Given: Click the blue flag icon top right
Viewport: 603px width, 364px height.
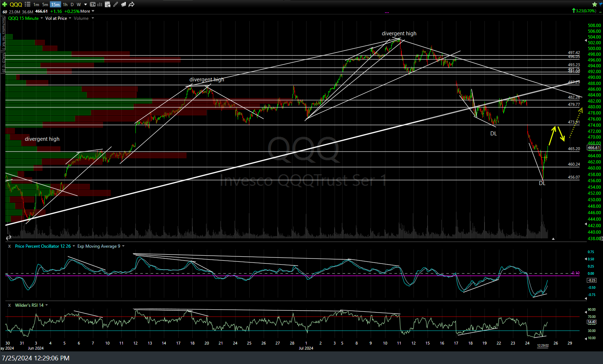Looking at the screenshot, I should point(600,4).
